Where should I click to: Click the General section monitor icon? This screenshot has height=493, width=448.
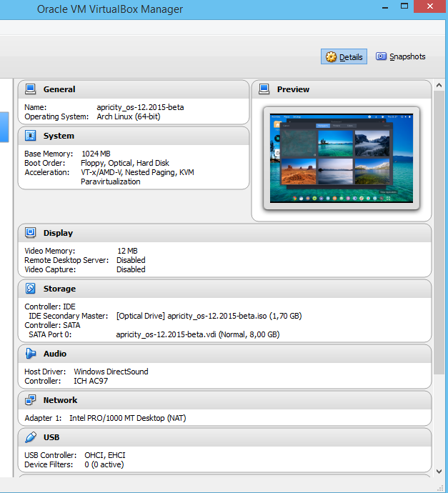tap(31, 89)
